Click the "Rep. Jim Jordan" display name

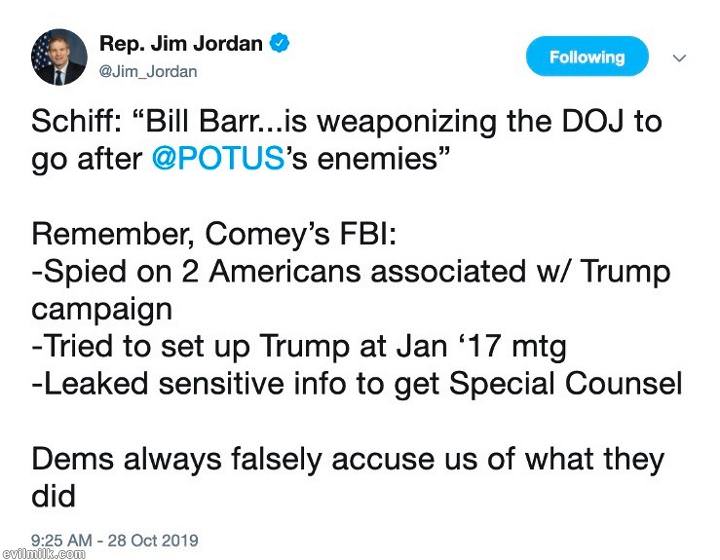click(181, 44)
